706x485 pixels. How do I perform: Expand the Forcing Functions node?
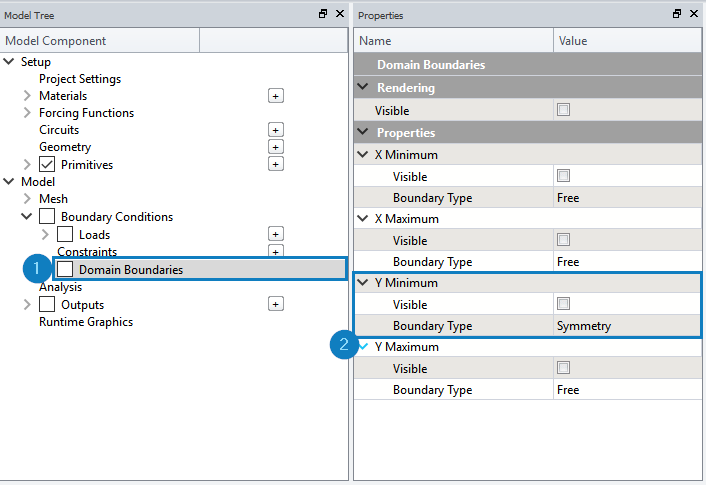(x=27, y=113)
